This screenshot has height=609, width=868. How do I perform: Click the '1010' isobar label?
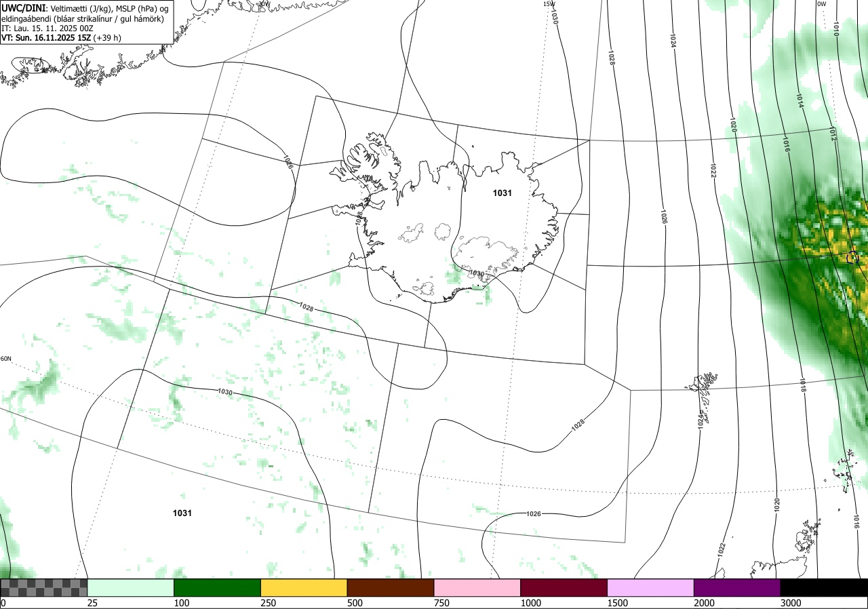click(835, 28)
